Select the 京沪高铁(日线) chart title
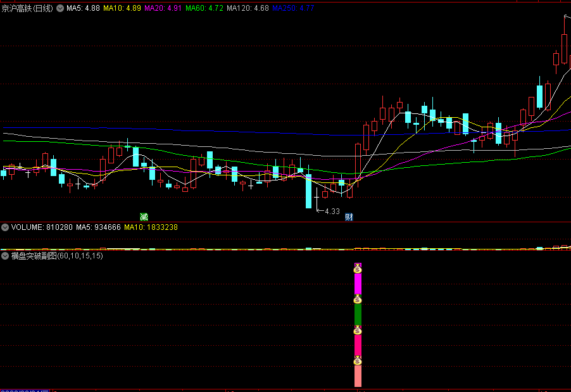This screenshot has height=392, width=571. 27,8
